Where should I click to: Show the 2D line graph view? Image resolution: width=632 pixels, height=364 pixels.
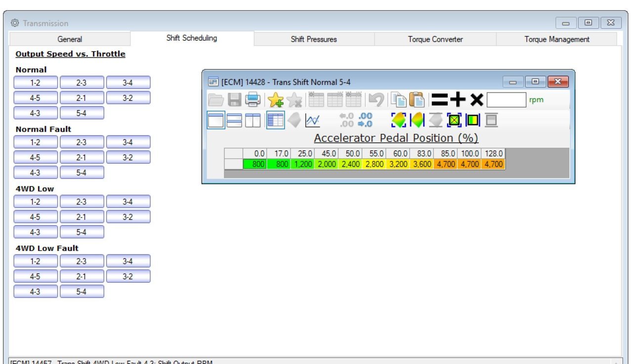point(313,120)
